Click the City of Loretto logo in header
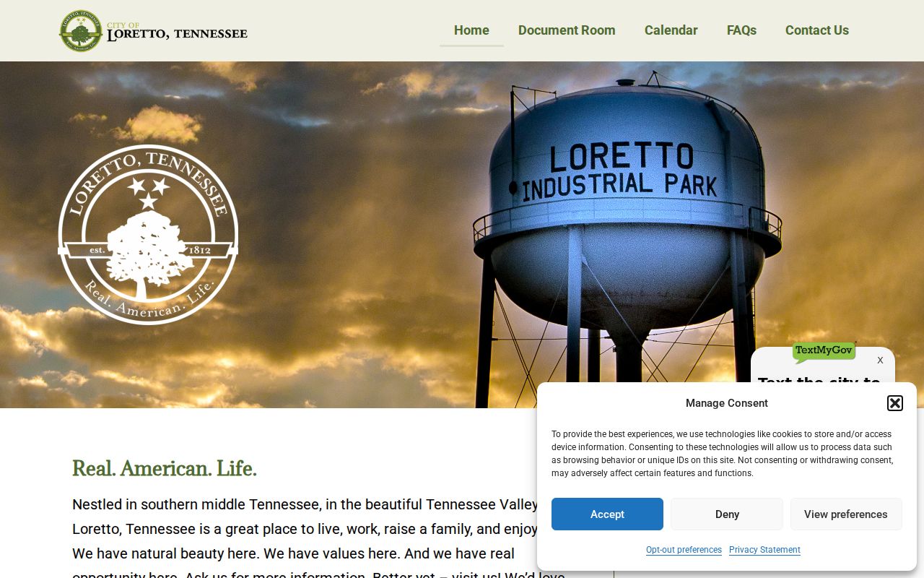 [x=153, y=31]
